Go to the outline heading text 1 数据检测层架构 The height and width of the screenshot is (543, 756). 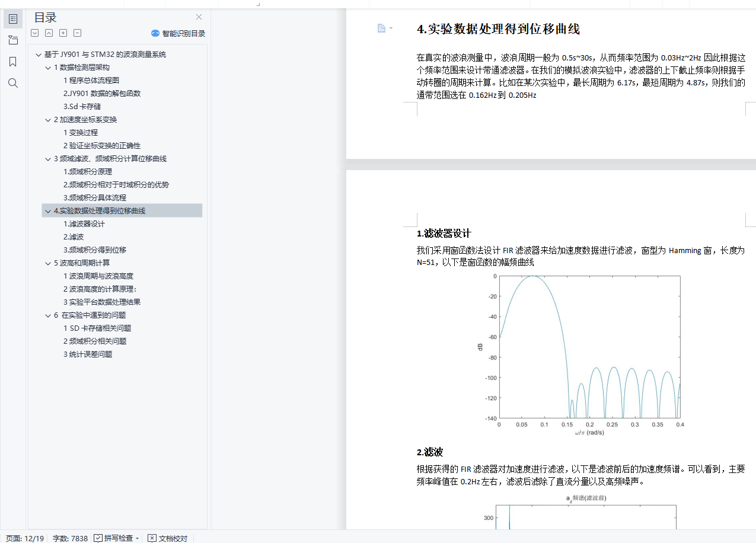pos(82,68)
